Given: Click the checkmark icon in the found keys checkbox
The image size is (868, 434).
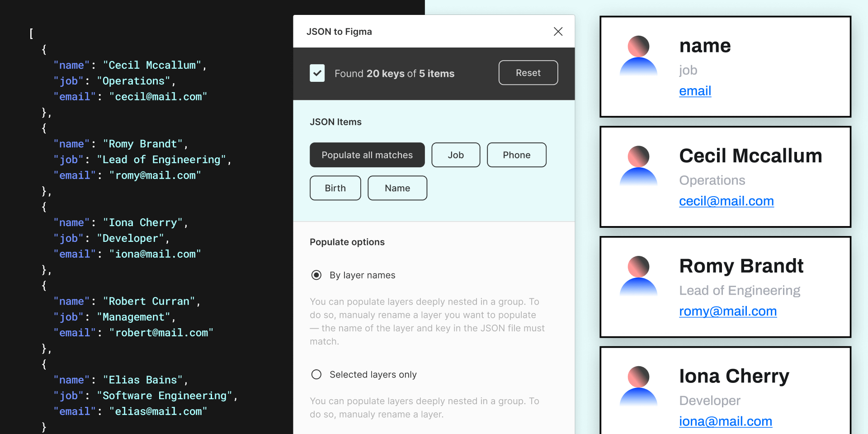Looking at the screenshot, I should [317, 73].
